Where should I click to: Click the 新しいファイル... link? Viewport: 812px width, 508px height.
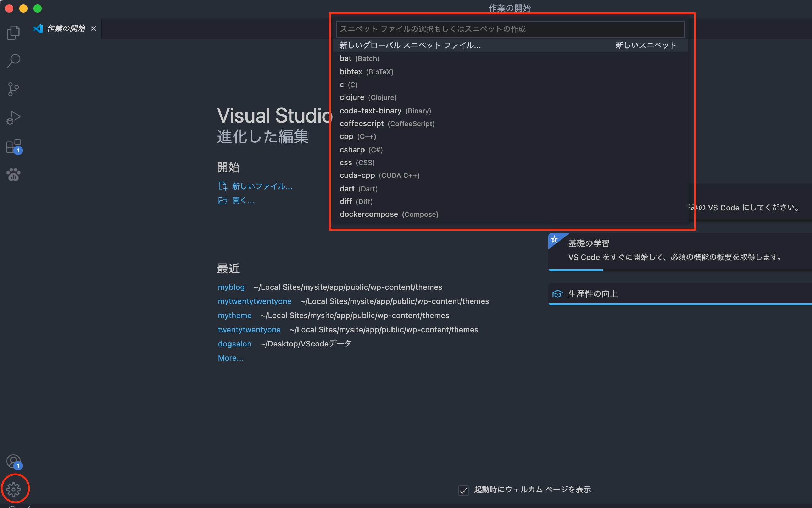coord(262,186)
